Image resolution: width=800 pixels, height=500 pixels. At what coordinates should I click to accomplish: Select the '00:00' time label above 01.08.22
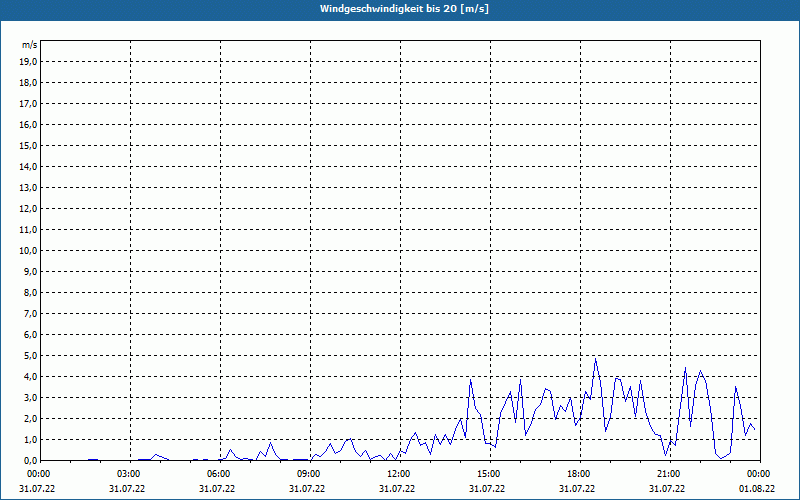[759, 474]
